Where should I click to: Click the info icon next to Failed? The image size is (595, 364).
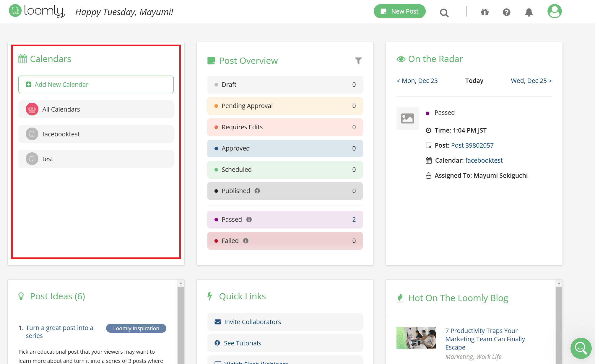point(246,241)
